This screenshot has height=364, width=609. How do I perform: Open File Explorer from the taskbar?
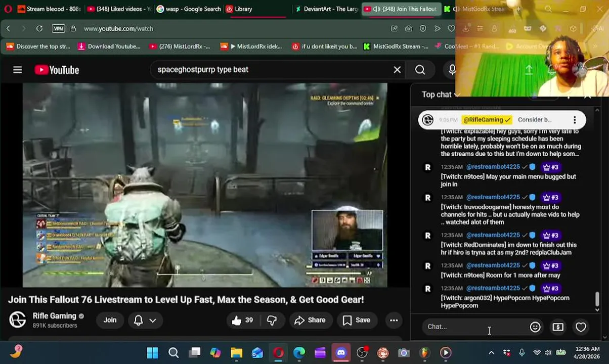click(236, 353)
